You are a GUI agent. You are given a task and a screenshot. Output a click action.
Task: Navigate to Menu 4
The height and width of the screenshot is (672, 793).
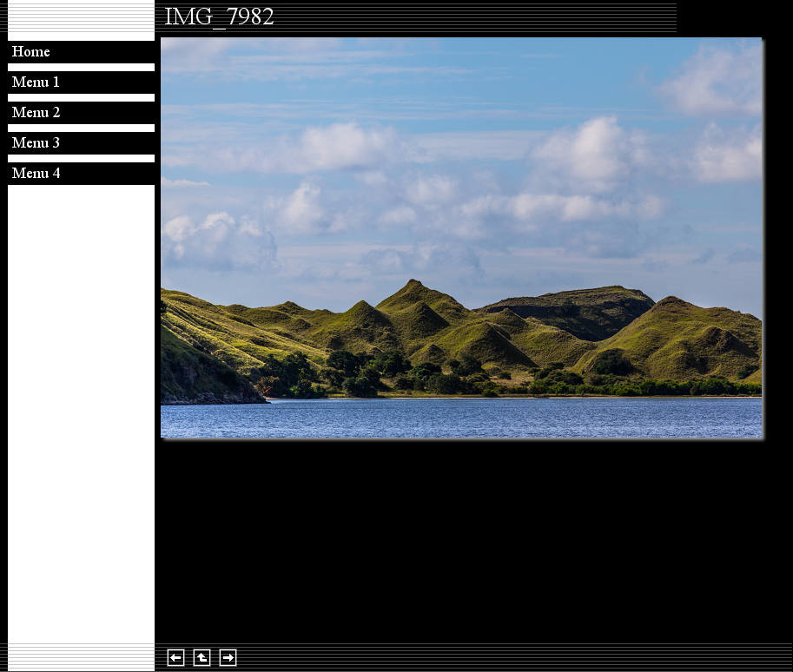(x=36, y=174)
